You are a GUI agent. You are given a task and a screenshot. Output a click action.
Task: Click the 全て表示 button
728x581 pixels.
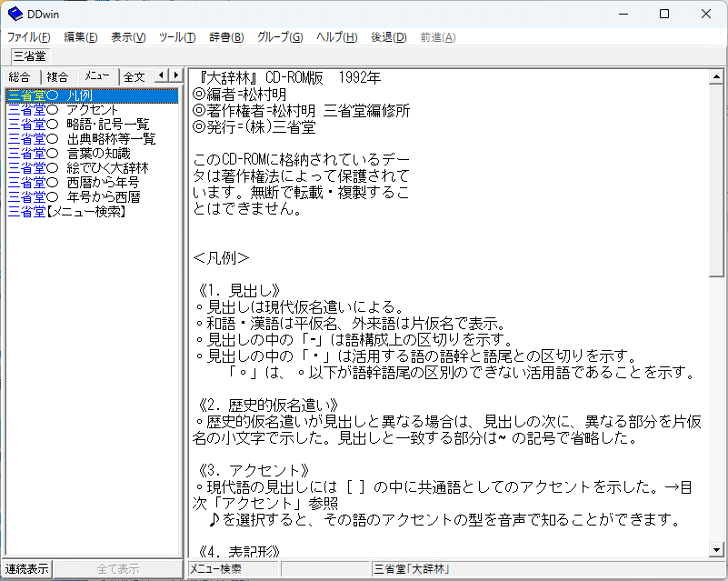click(118, 569)
